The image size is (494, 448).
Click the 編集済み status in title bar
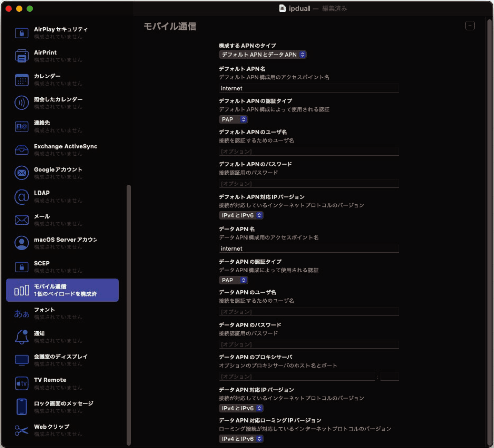tap(335, 8)
